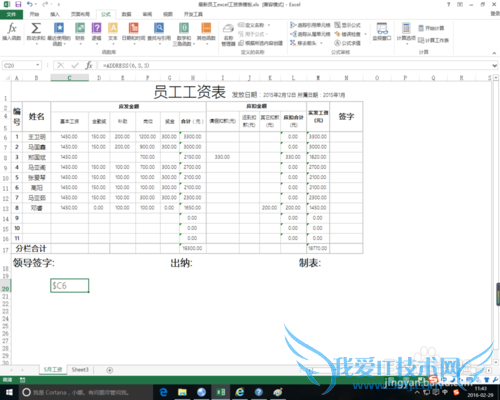
Task: Open the Undo history dropdown
Action: point(36,5)
